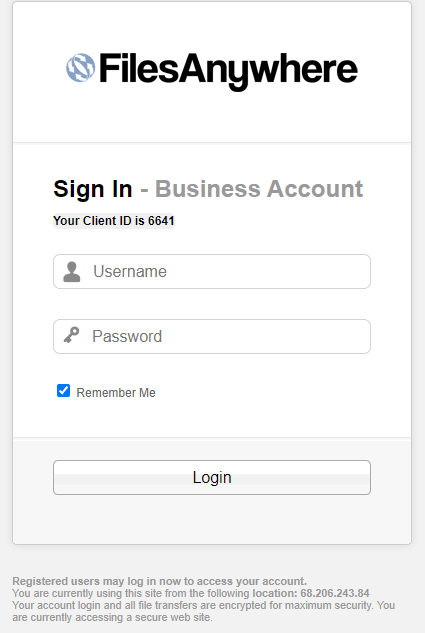Click the dash before Business Account
The image size is (425, 633).
(144, 190)
